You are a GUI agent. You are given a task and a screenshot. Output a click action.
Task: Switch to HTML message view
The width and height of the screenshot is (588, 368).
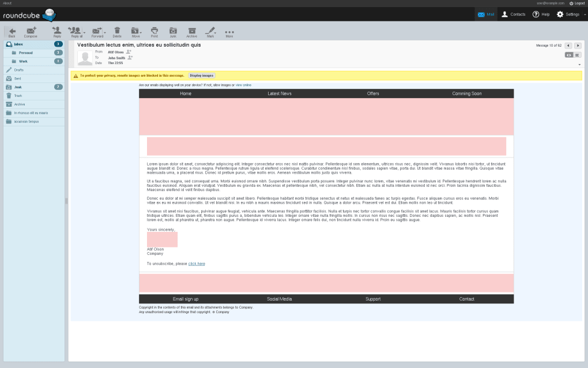coord(568,55)
